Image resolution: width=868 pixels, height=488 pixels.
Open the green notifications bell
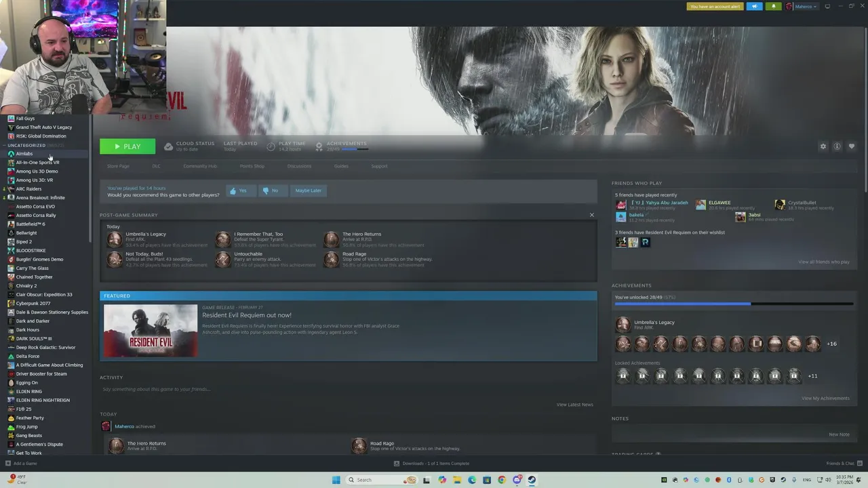point(773,6)
